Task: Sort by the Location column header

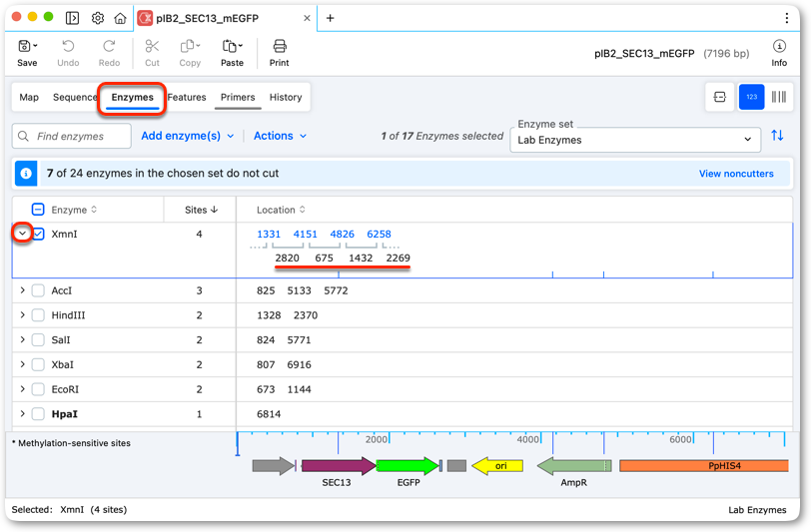Action: pos(281,210)
